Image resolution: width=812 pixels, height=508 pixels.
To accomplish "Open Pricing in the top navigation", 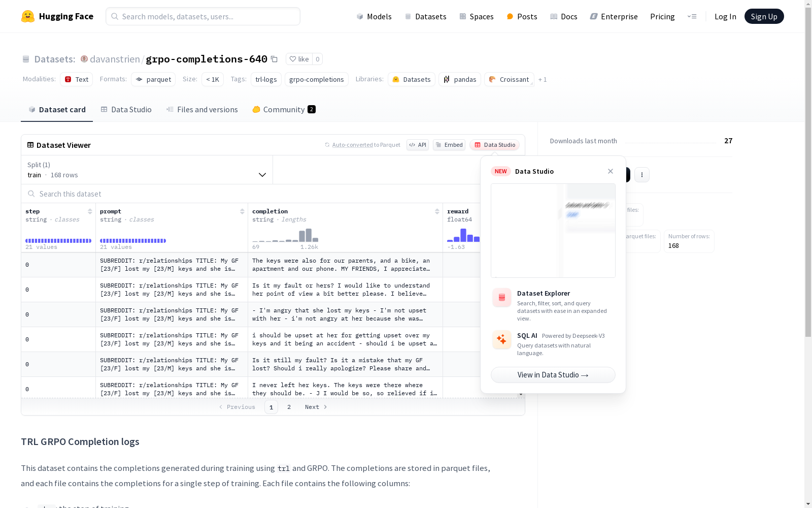I will coord(662,16).
